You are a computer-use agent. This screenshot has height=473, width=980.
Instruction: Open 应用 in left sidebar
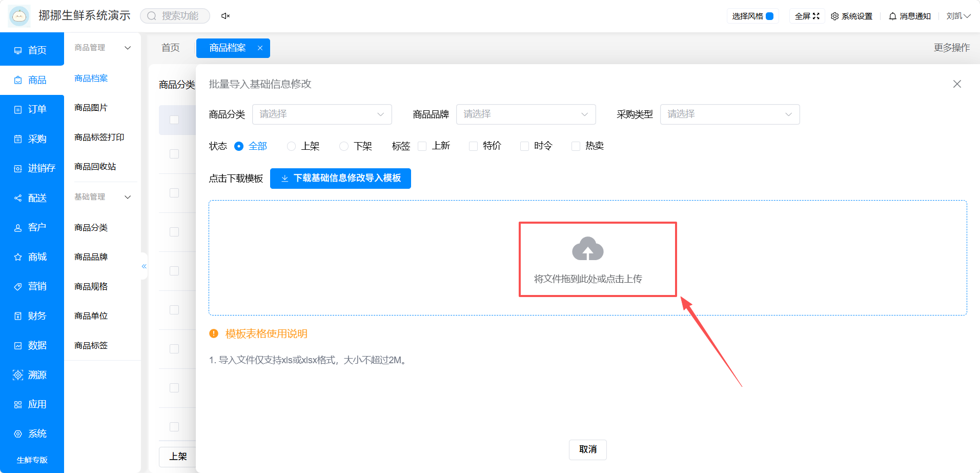[32, 404]
